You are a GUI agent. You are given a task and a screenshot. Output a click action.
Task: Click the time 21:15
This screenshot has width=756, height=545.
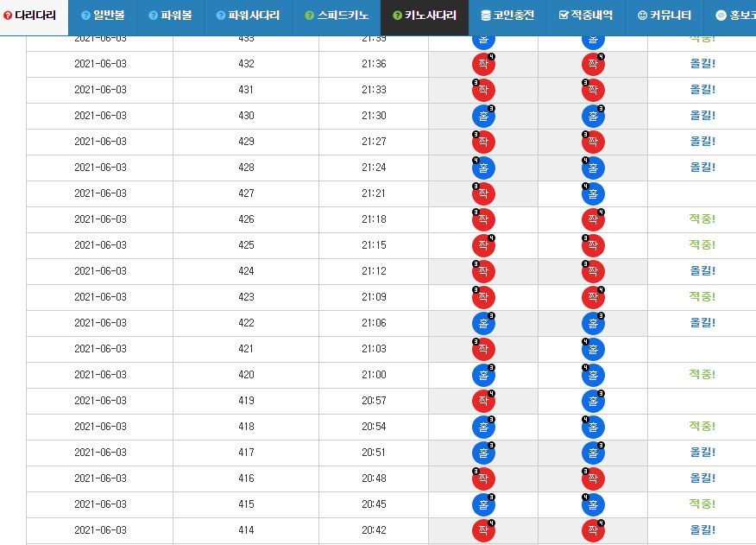(x=374, y=245)
